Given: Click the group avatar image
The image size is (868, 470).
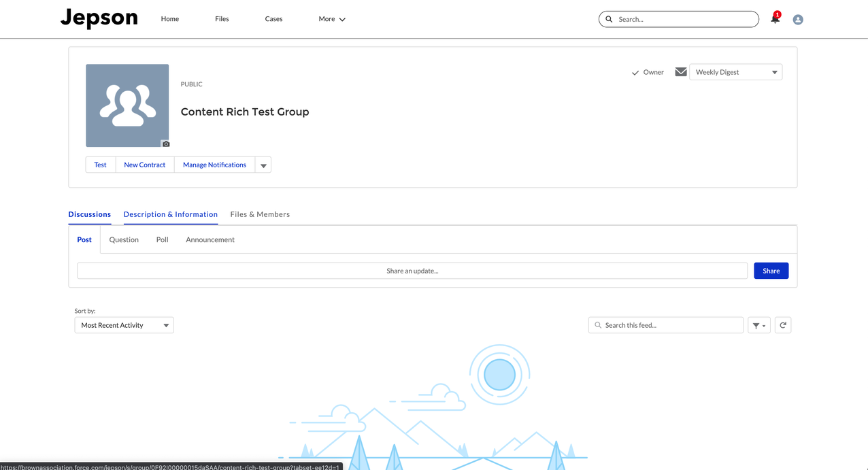Looking at the screenshot, I should (x=127, y=105).
